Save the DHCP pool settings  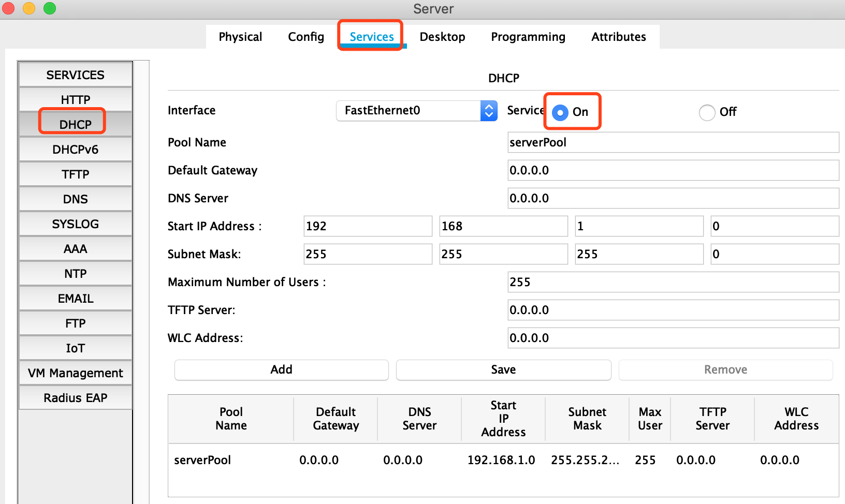503,369
